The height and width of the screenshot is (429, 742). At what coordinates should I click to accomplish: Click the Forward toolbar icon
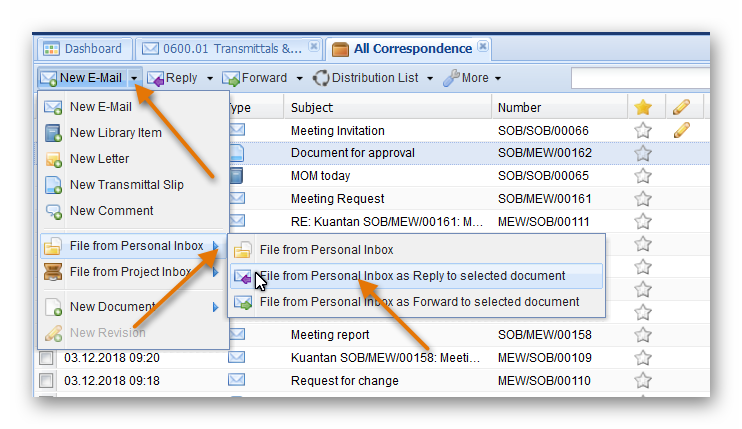coord(231,78)
